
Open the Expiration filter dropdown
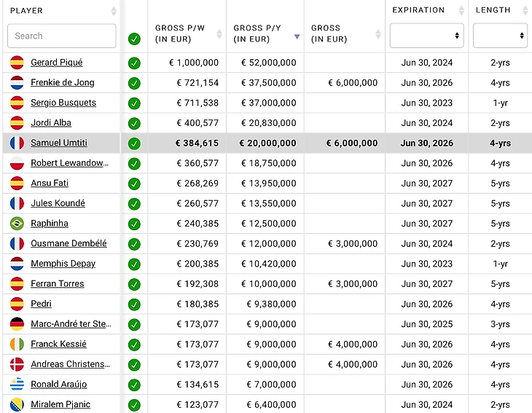426,36
